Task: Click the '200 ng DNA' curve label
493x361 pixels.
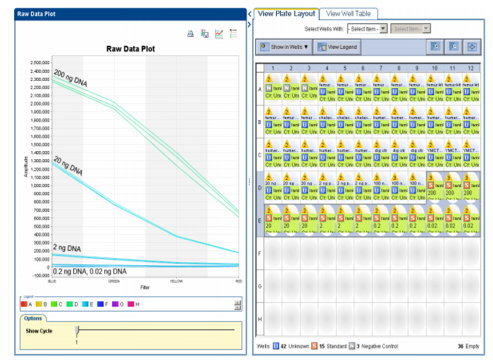Action: coord(71,78)
